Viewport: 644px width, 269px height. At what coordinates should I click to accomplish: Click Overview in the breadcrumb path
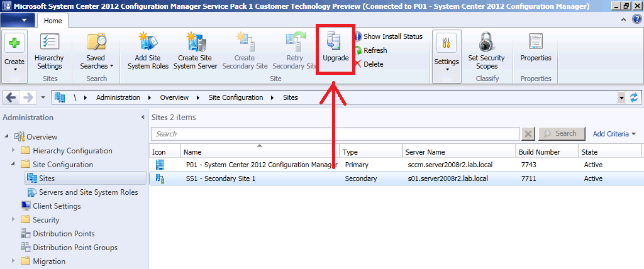tap(174, 98)
